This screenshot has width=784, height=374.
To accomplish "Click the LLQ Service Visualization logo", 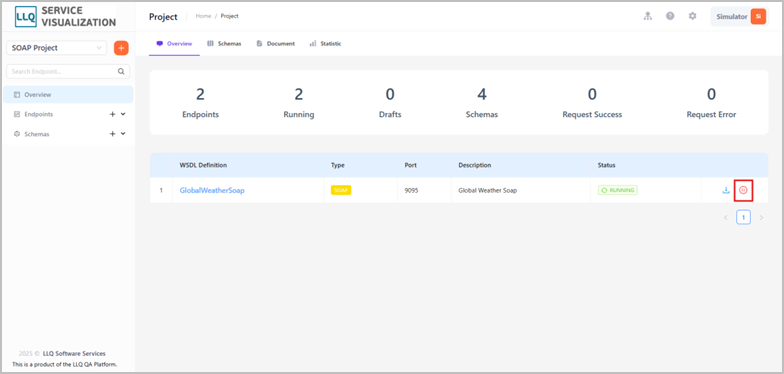I will 66,16.
